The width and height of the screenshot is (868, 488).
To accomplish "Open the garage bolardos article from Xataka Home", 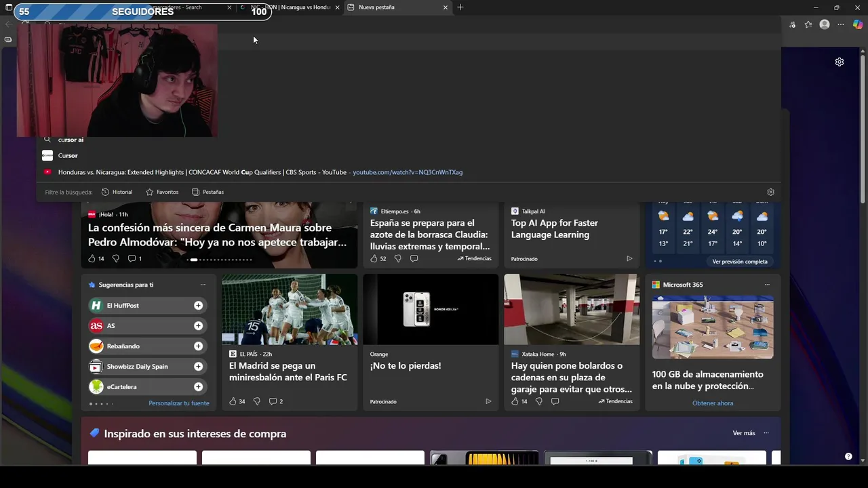I will pos(572,378).
